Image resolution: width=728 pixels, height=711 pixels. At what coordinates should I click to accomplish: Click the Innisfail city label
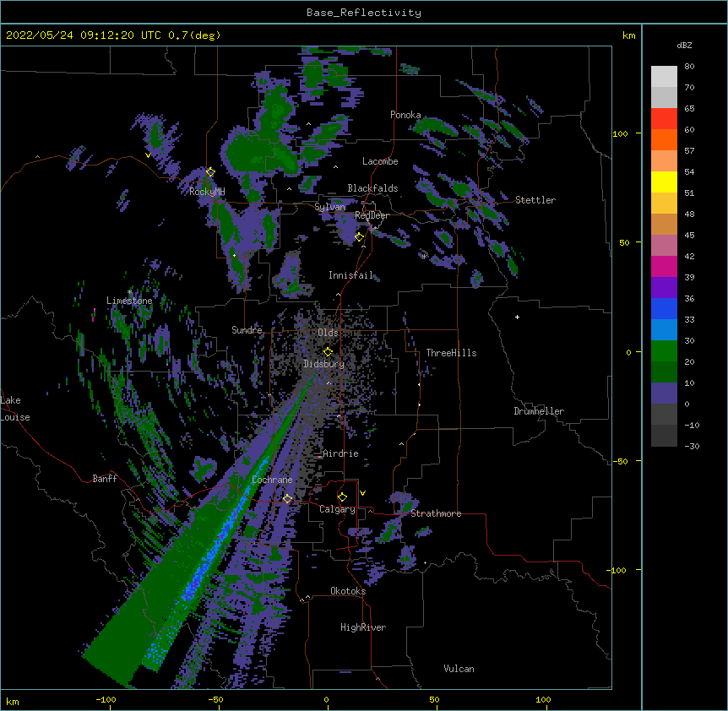350,275
